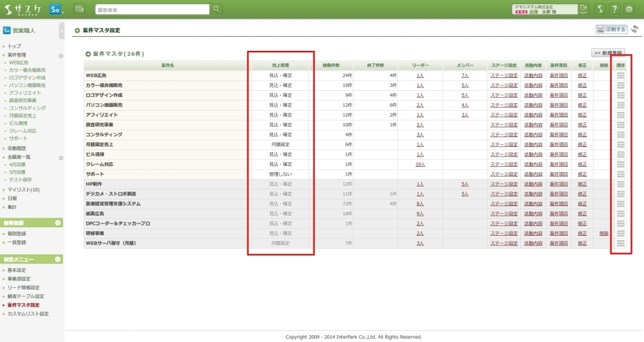644x342 pixels.
Task: Go to 日報 in the sidebar
Action: [12, 198]
